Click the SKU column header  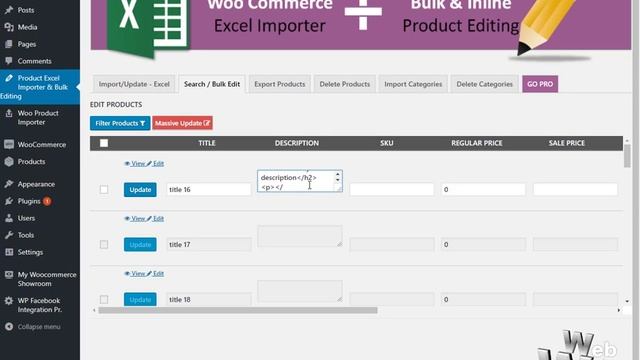coord(387,143)
